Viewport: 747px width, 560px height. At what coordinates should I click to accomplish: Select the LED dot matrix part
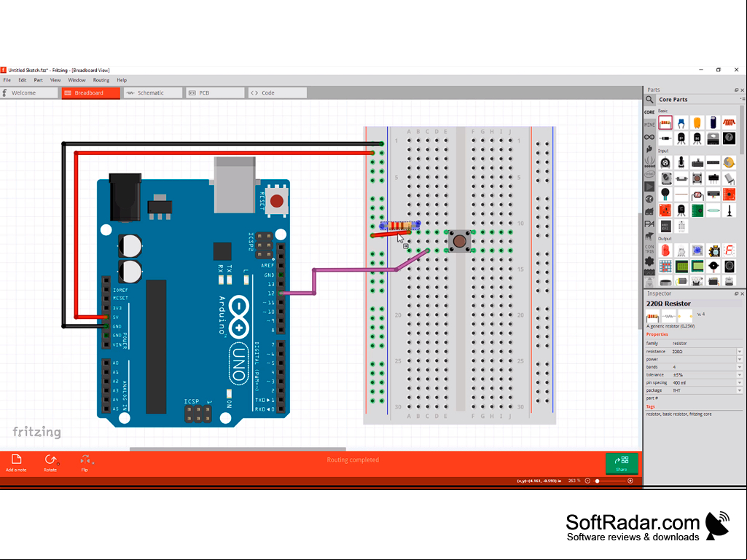click(665, 267)
